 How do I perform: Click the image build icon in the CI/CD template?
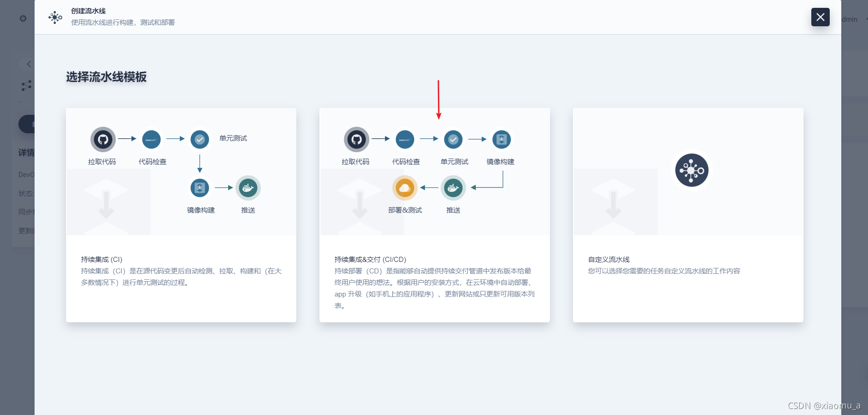(x=502, y=139)
